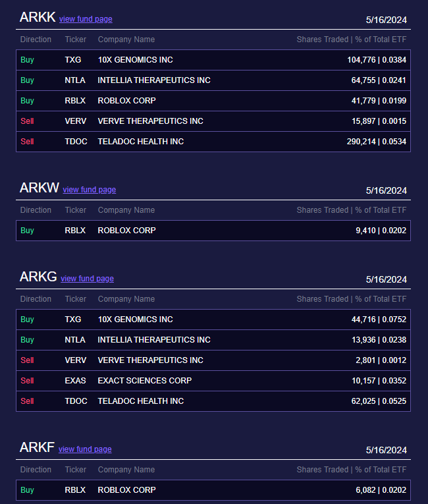
Task: Click 10X GENOMICS INC in ARKG table
Action: point(135,320)
